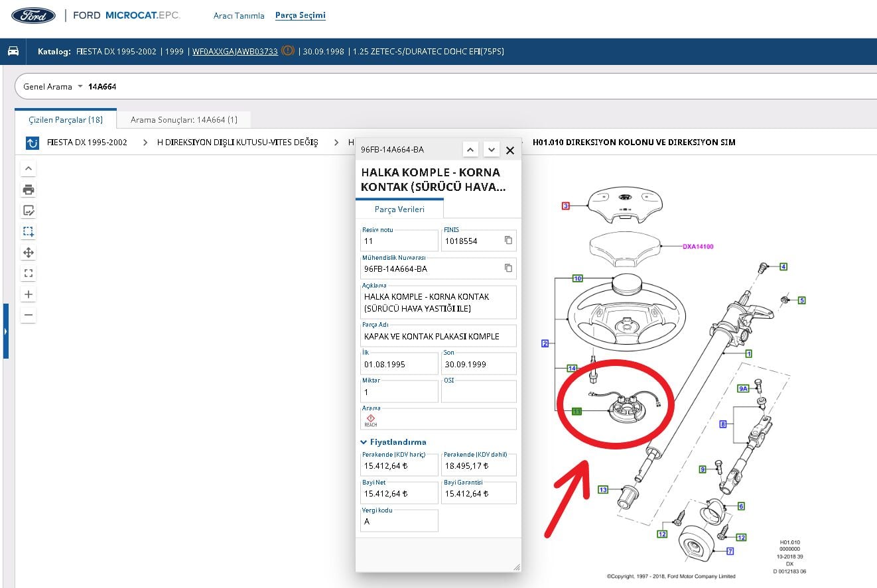Open the Araç Tanımla menu
Image resolution: width=877 pixels, height=588 pixels.
coord(239,16)
